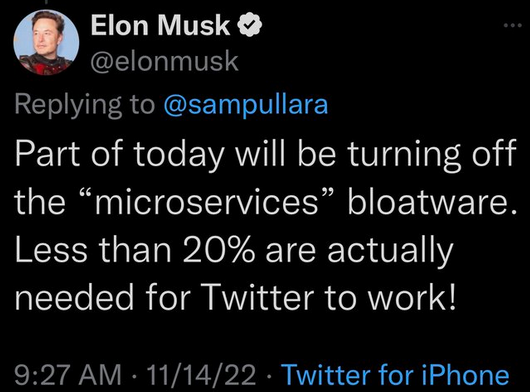This screenshot has height=392, width=530.
Task: Click the word "bloatware" in the tweet
Action: click(x=428, y=203)
